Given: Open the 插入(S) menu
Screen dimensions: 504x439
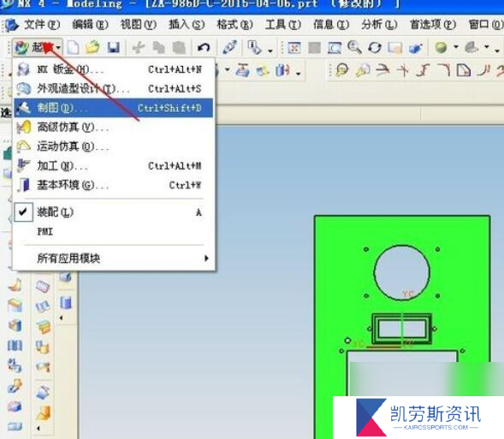Looking at the screenshot, I should 187,25.
